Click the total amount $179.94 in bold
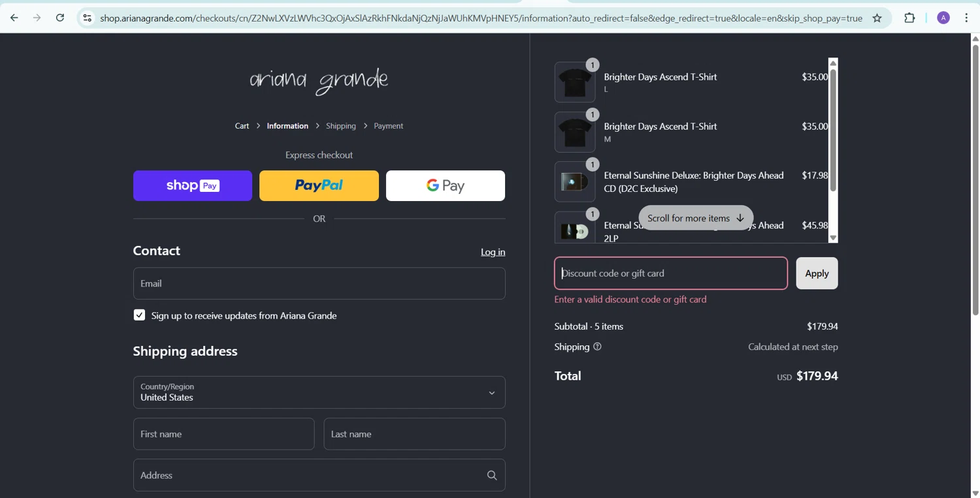 click(817, 376)
